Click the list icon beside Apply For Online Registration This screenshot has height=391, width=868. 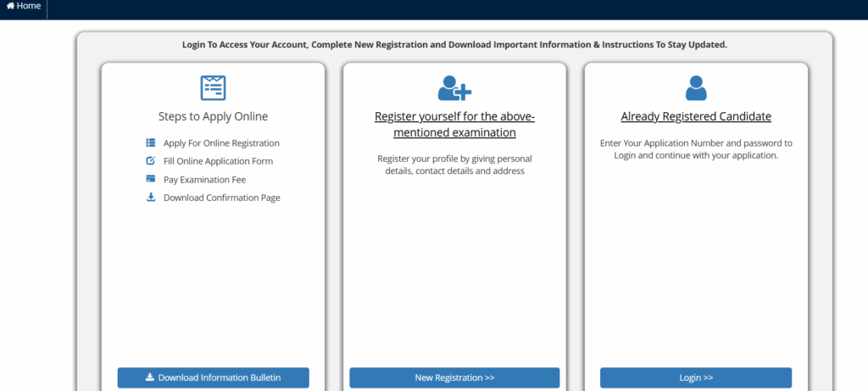(151, 142)
